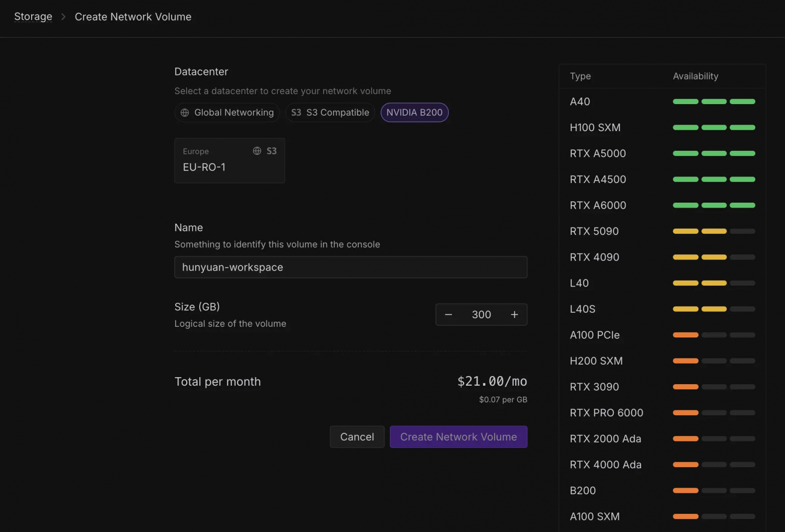
Task: Select the EU-RO-1 datacenter card
Action: pos(229,160)
